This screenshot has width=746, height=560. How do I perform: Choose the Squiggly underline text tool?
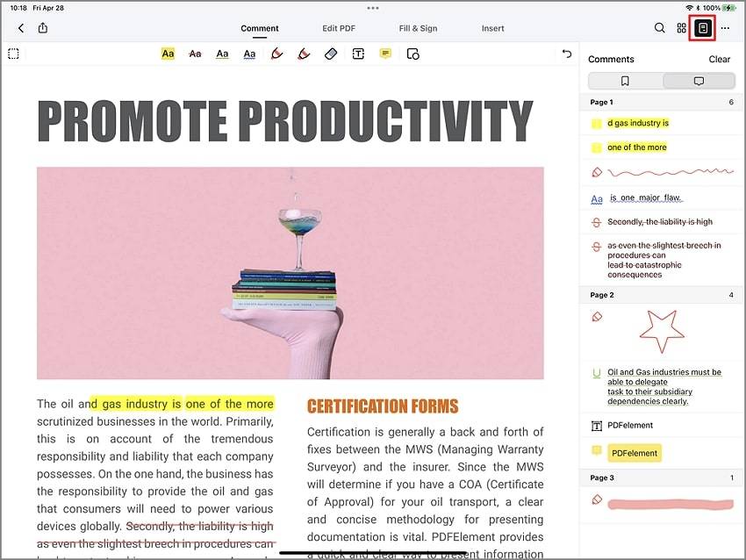(249, 54)
